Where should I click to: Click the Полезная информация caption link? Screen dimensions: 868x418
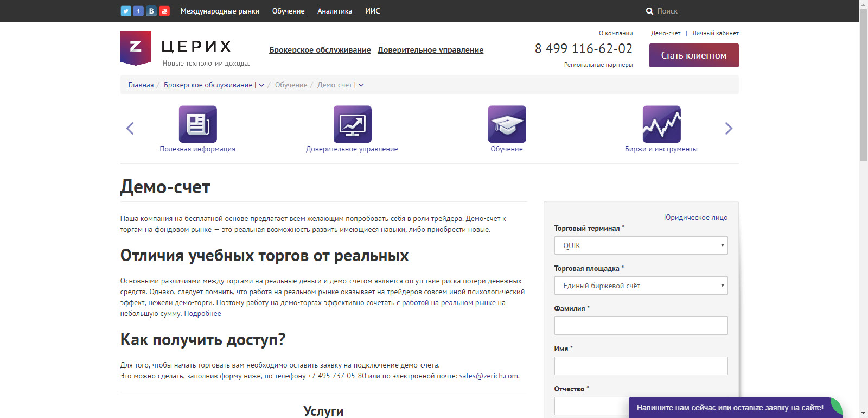tap(197, 149)
